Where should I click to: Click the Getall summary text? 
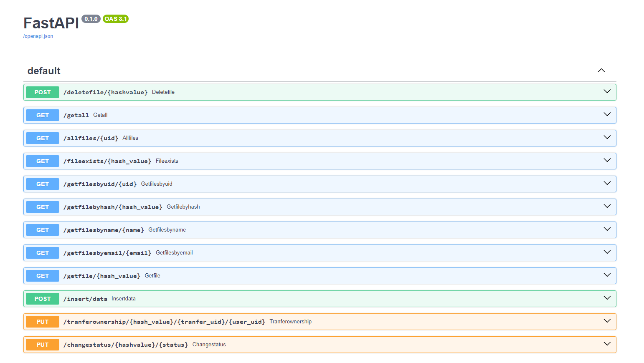(100, 115)
